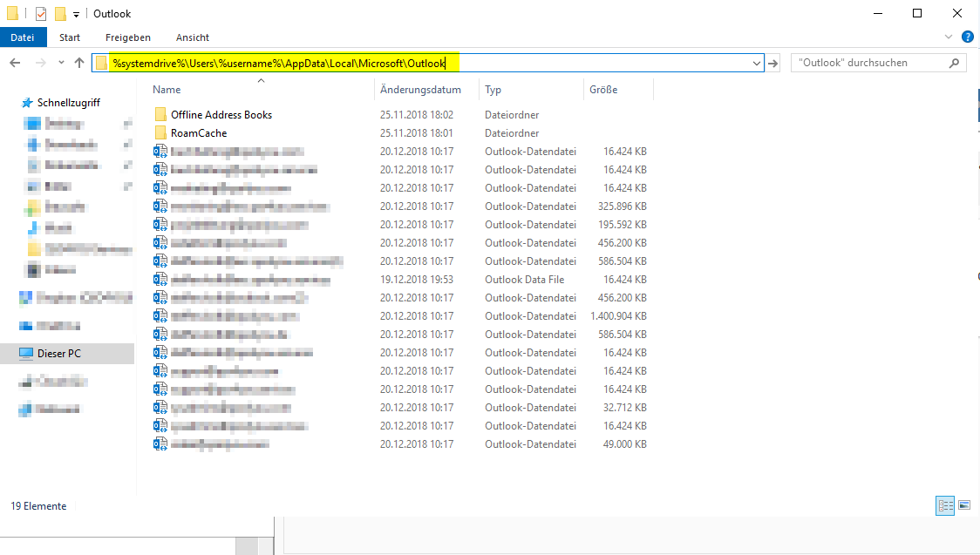Click the magnifier icon in the search box
This screenshot has width=980, height=555.
click(954, 63)
